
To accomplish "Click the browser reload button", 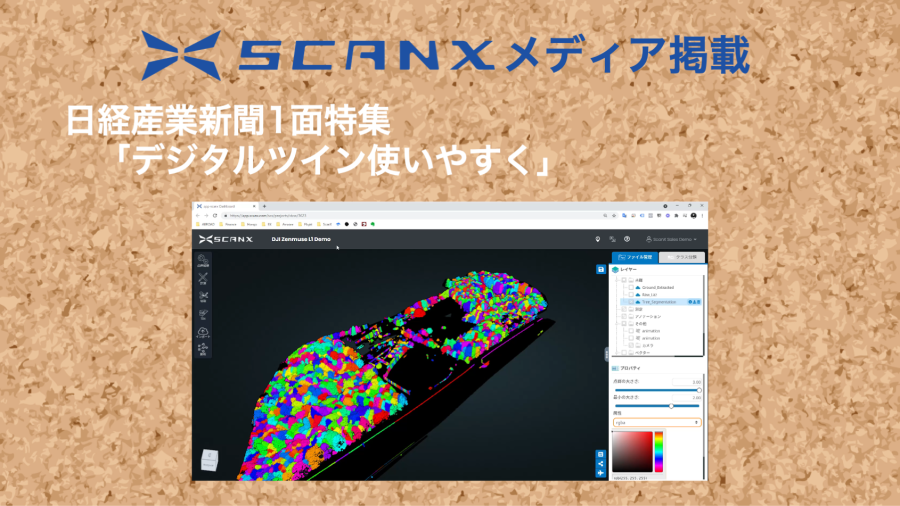I will coord(215,216).
